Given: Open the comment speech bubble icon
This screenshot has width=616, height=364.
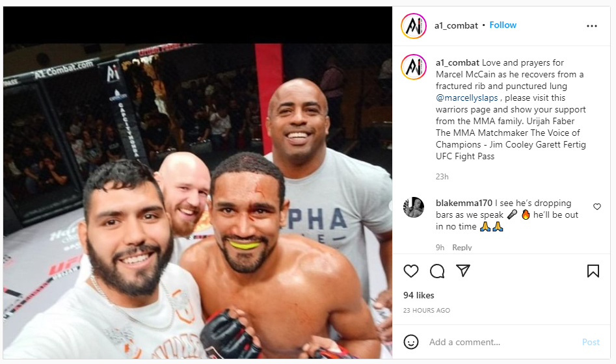Looking at the screenshot, I should (x=437, y=271).
